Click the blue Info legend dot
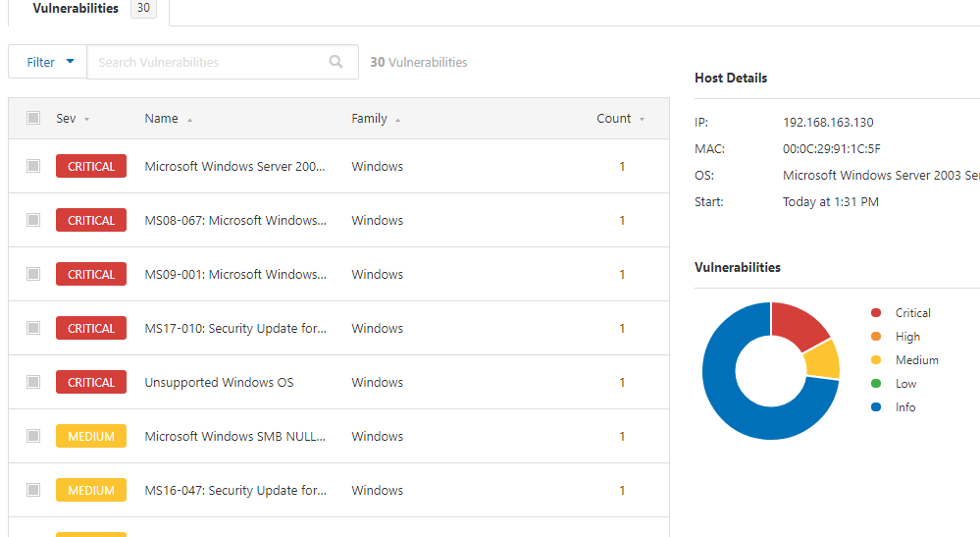Viewport: 980px width, 537px height. pyautogui.click(x=876, y=407)
